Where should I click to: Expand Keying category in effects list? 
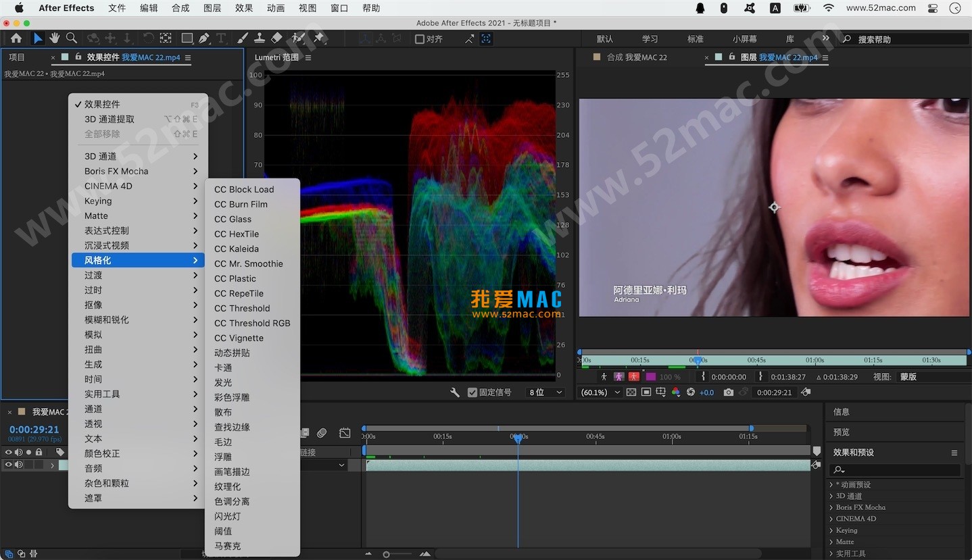[x=831, y=530]
